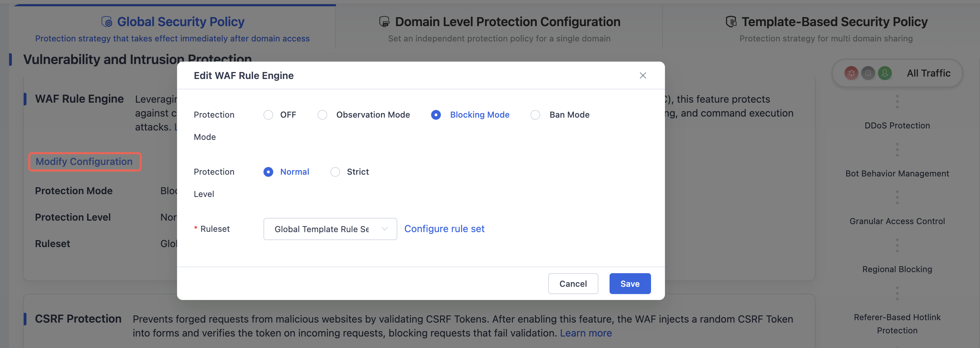Choose Ban Mode radio option
Image resolution: width=980 pixels, height=348 pixels.
tap(535, 115)
